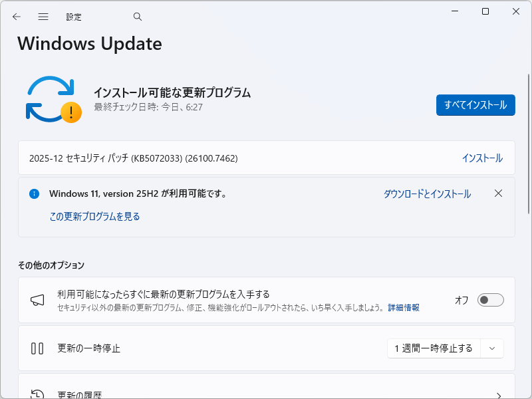Open この更新プログラムを見る link
532x399 pixels.
click(94, 216)
